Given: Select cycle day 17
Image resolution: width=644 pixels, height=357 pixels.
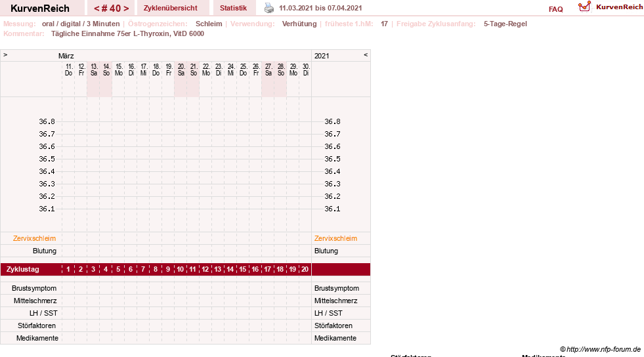Looking at the screenshot, I should click(x=267, y=269).
